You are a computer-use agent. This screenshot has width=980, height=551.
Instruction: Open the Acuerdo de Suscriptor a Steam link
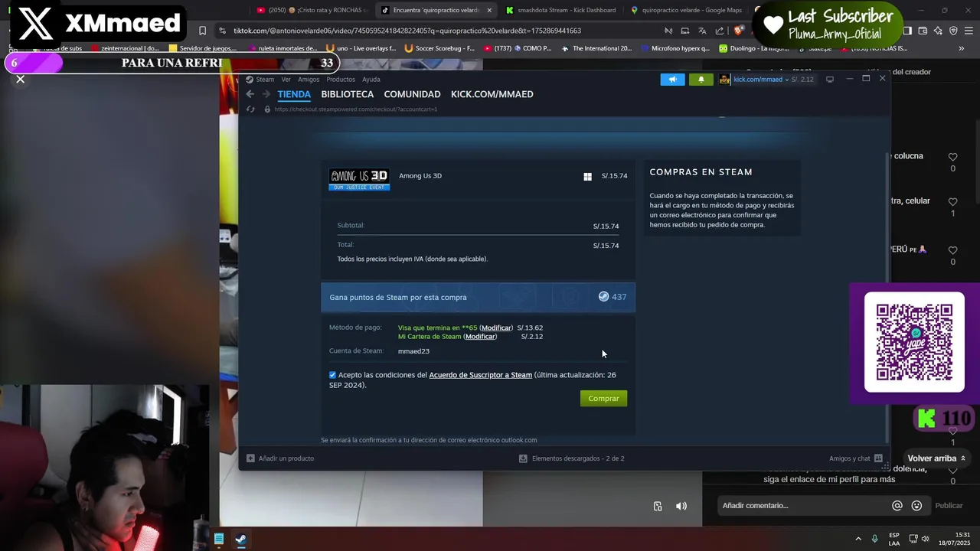(480, 375)
